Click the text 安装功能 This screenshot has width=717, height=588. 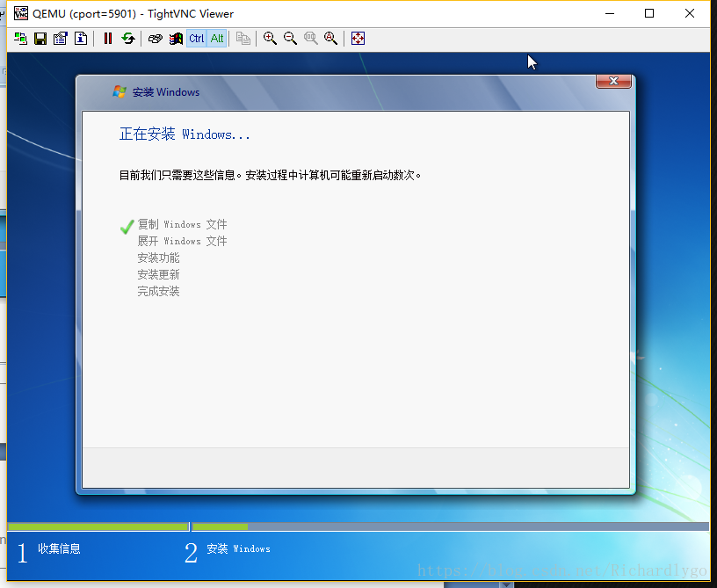pos(158,258)
